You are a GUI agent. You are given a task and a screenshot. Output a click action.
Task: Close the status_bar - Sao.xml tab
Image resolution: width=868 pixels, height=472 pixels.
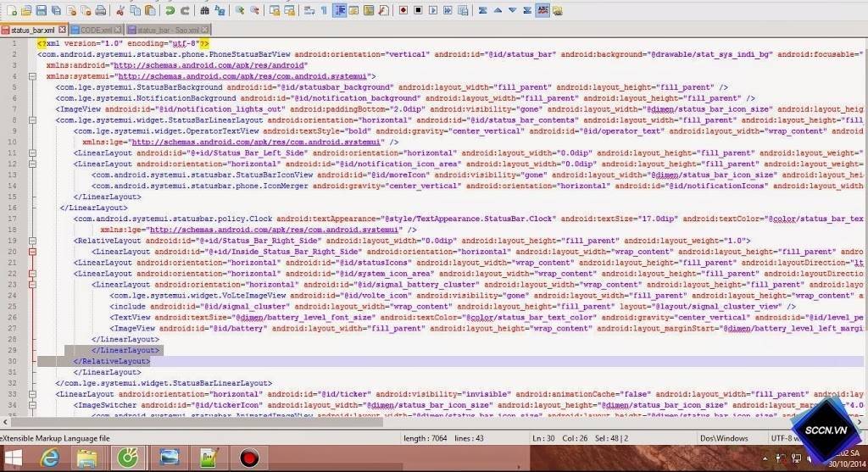pos(205,30)
